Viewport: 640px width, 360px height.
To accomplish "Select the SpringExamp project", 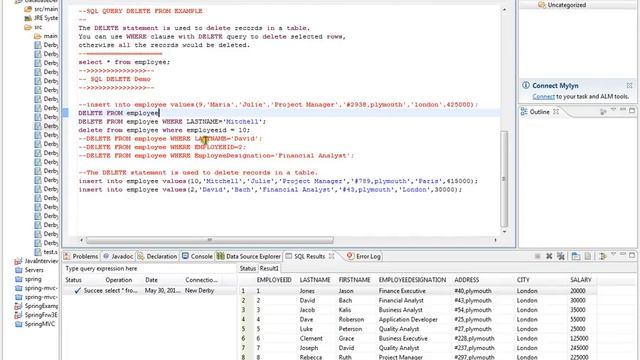I will click(36, 306).
